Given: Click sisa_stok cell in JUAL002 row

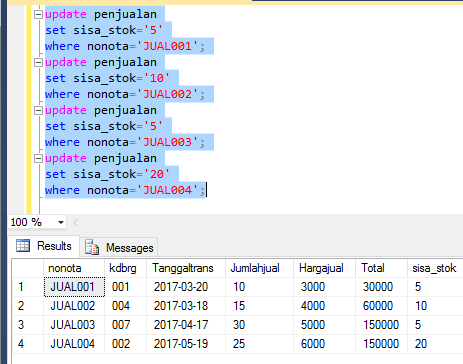Looking at the screenshot, I should [435, 306].
